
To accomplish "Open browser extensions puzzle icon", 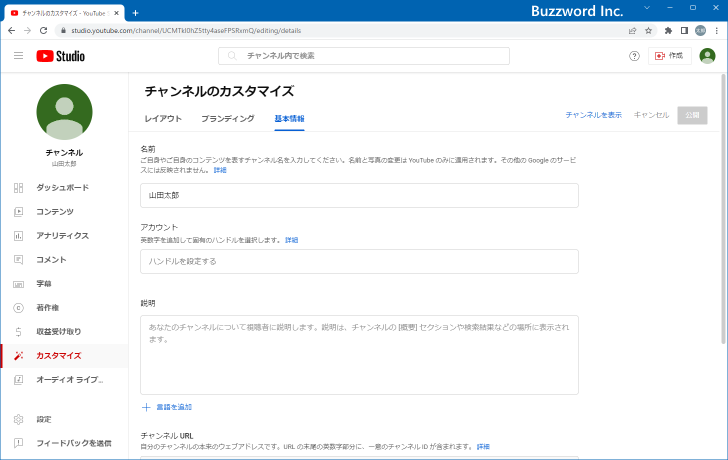I will pos(669,31).
